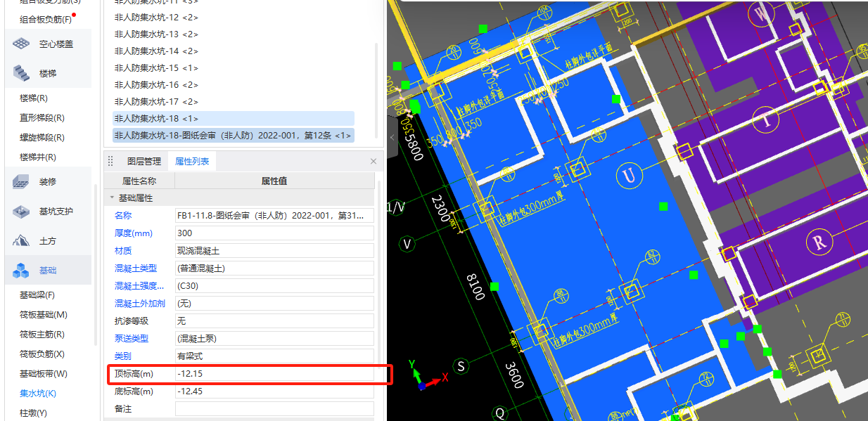Screen dimensions: 868x421
Task: Open the 装修 category icon
Action: (20, 182)
